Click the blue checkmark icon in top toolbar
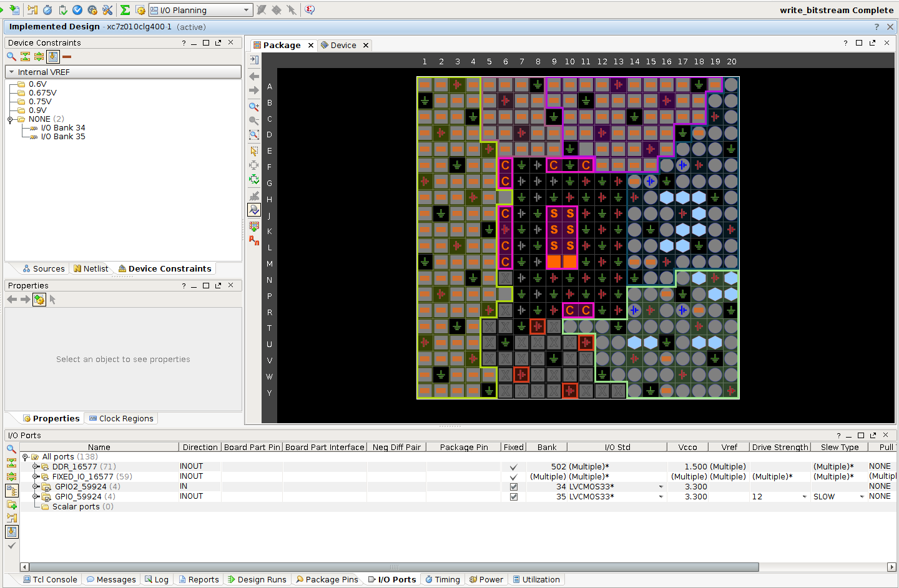 pos(77,10)
